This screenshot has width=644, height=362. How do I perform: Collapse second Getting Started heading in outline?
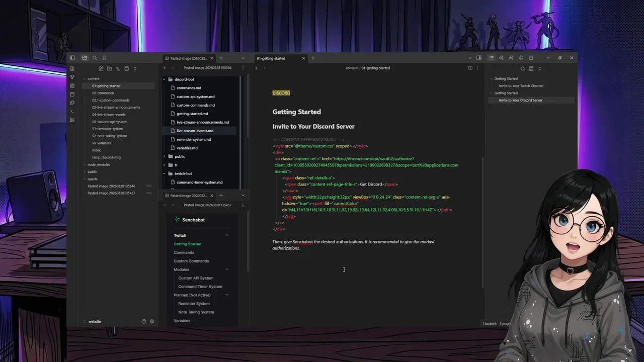(x=491, y=93)
